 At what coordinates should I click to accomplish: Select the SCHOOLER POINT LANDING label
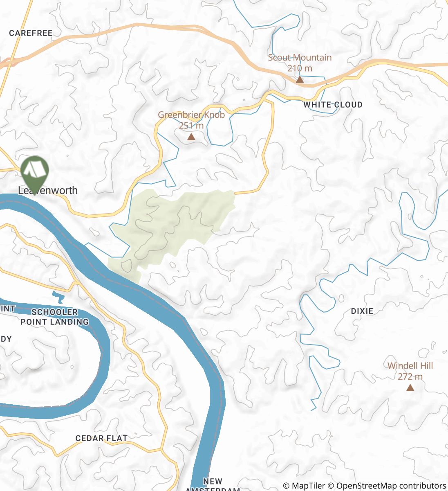pyautogui.click(x=54, y=317)
